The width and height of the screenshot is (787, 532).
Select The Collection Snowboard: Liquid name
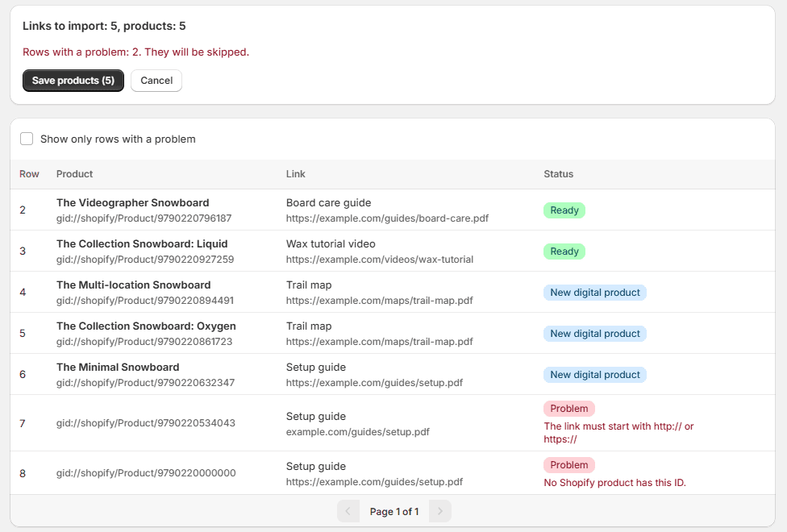pyautogui.click(x=142, y=244)
